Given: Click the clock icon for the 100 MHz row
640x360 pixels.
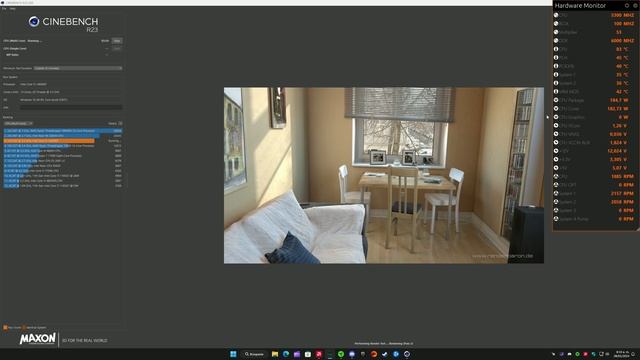Looking at the screenshot, I should (x=556, y=24).
